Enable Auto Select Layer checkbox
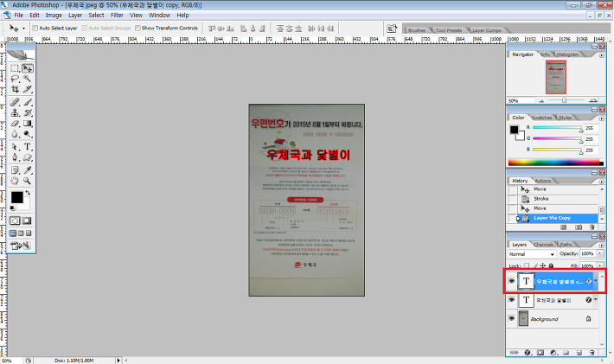 [x=35, y=29]
